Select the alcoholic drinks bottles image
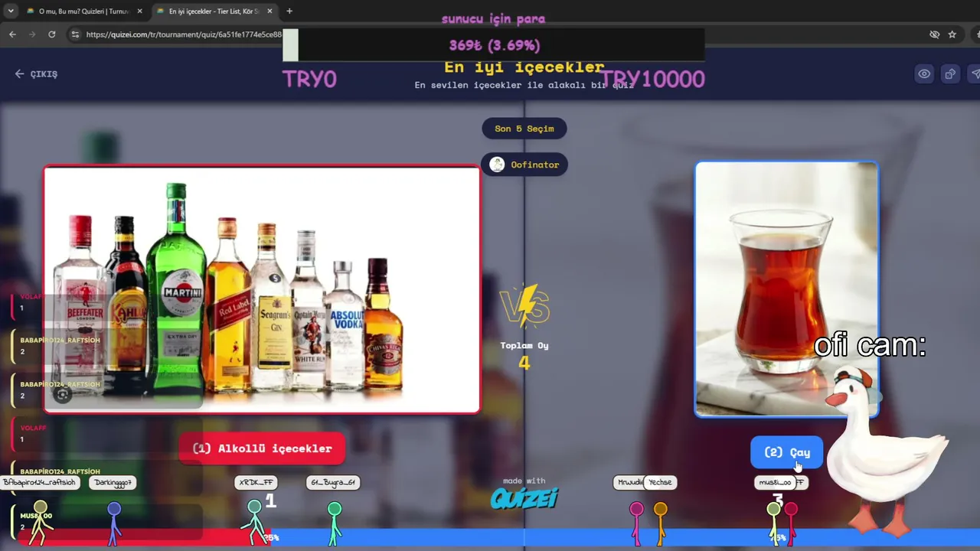980x551 pixels. [262, 290]
